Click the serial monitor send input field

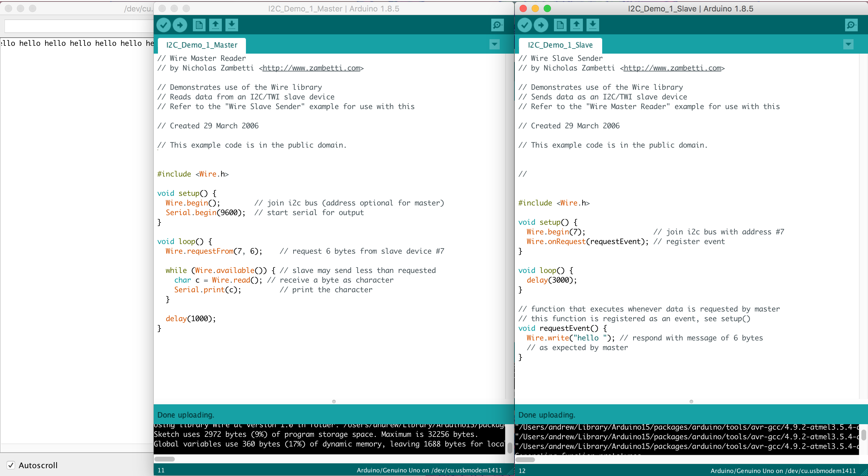(79, 26)
